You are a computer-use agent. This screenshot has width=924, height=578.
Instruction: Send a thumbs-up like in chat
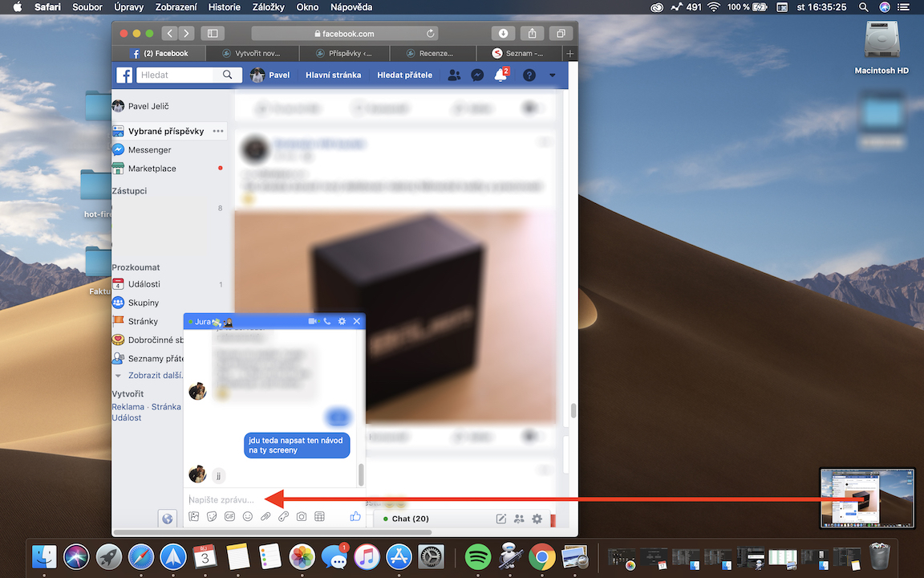pyautogui.click(x=355, y=516)
